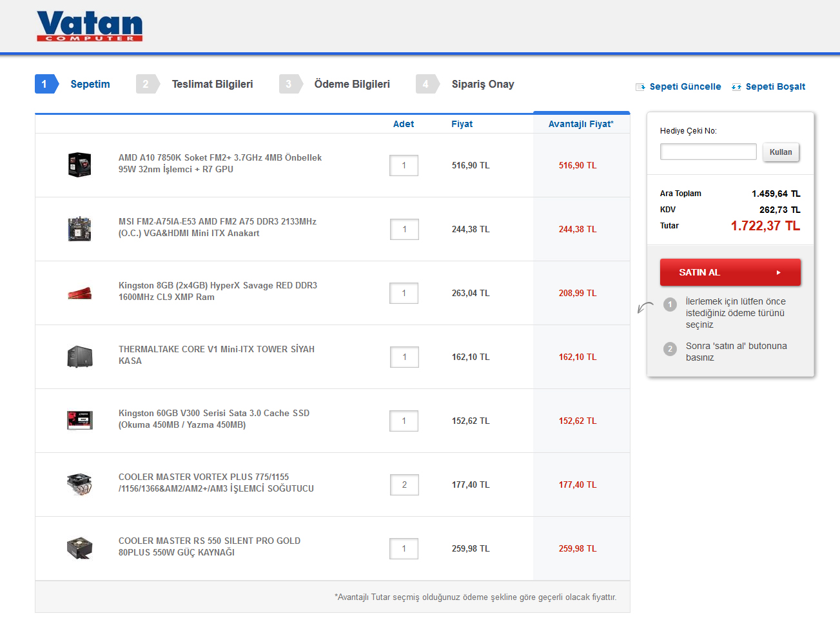Click the Sepeti Güncelle link
The image size is (840, 620).
coord(685,86)
